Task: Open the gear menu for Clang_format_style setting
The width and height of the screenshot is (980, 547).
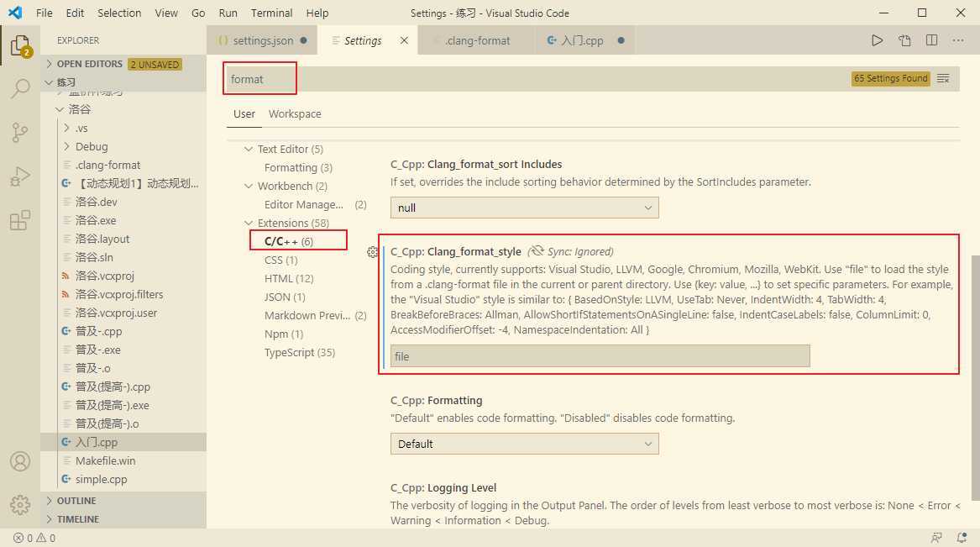Action: point(373,252)
